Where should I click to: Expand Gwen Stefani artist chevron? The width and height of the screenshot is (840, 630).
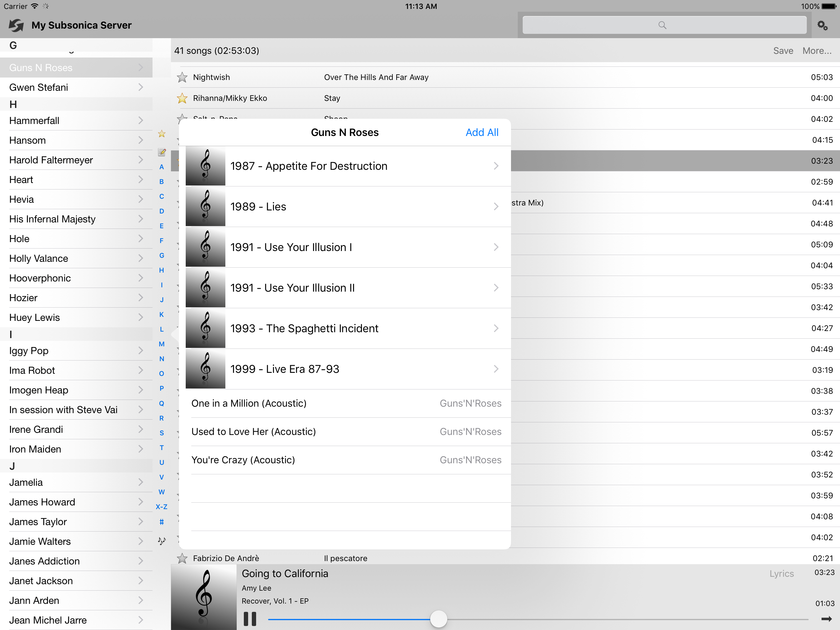click(x=141, y=87)
